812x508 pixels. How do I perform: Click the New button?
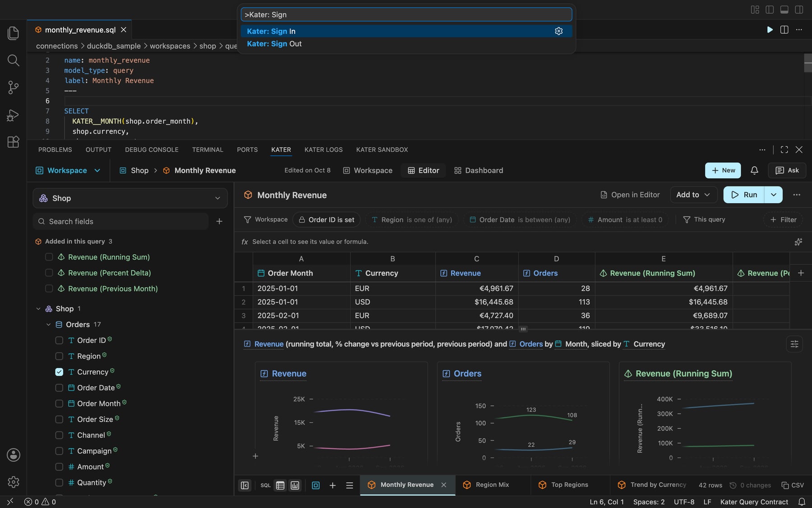coord(723,170)
